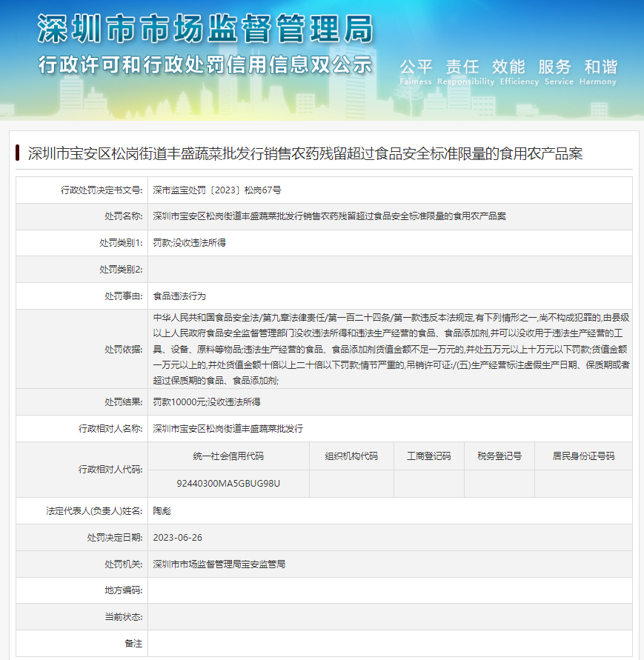Click the 工商登记码 column header
644x660 pixels.
tap(429, 456)
